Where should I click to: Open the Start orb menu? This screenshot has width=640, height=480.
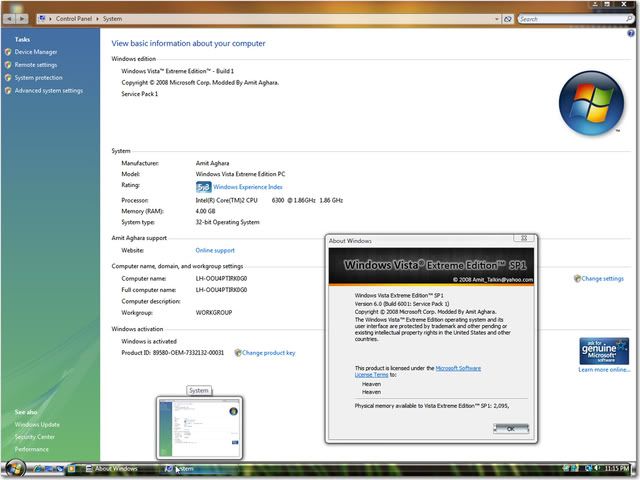point(16,469)
